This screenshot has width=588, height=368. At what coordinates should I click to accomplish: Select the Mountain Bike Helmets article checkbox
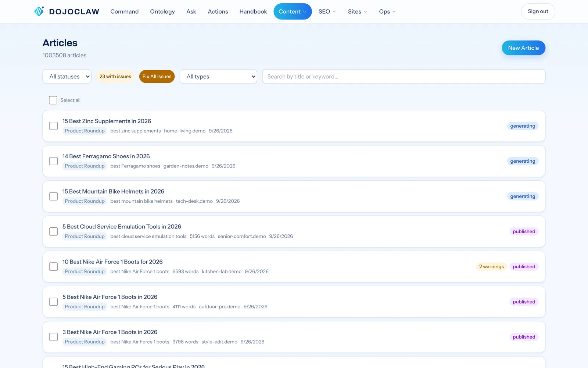(54, 196)
